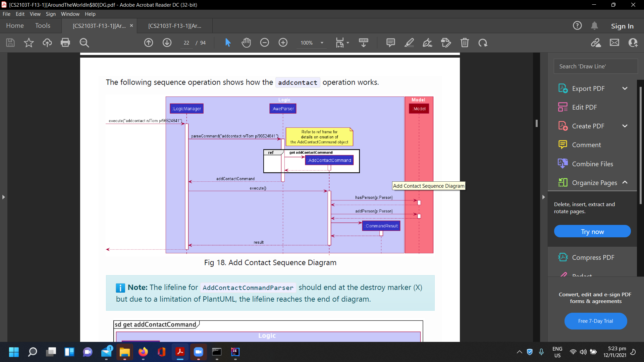The height and width of the screenshot is (362, 644).
Task: Click the Free 7-Day Trial button
Action: tap(595, 321)
